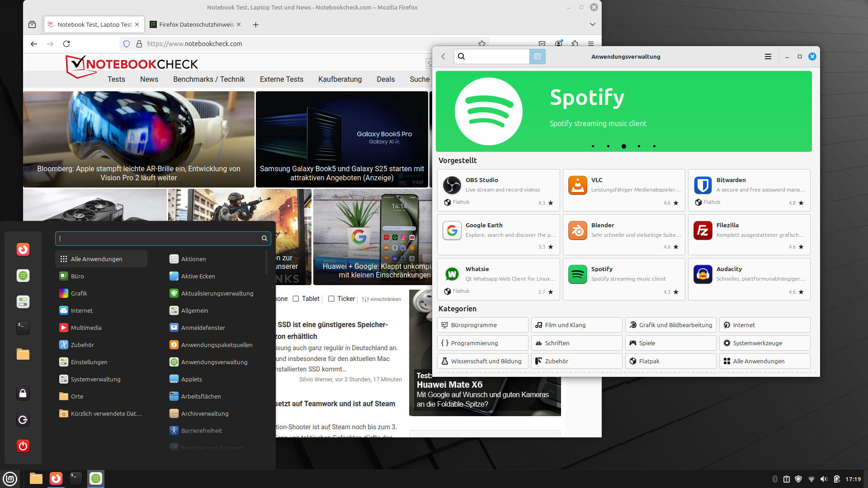Click Firefox reload page icon
Viewport: 868px width, 488px height.
66,44
